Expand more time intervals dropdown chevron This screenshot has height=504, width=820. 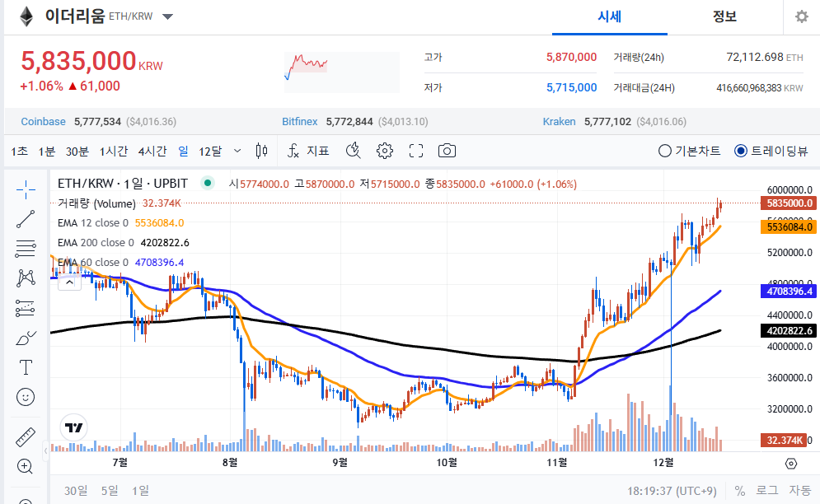click(237, 151)
